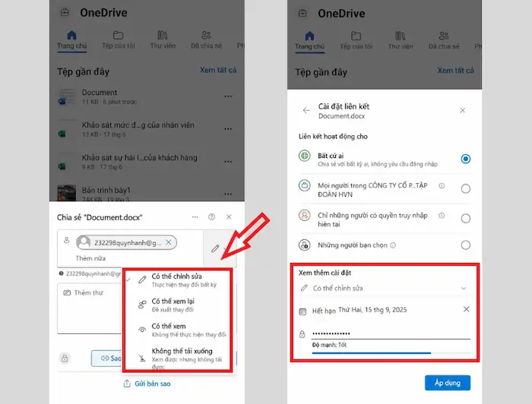Viewport: 532px width, 404px height.
Task: Select 'Mọi người trong CÔNG TY' radio button
Action: [466, 188]
